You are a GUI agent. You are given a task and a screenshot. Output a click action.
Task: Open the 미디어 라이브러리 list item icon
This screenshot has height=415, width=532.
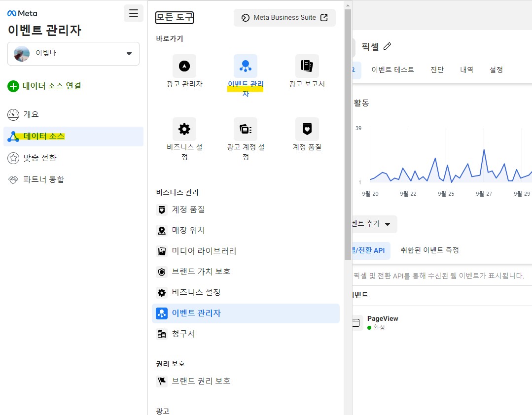(162, 250)
